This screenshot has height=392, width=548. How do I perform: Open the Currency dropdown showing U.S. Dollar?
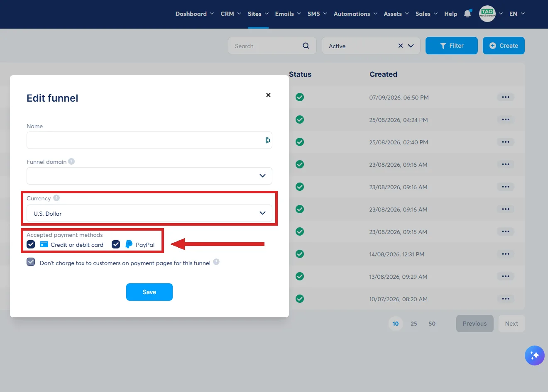tap(149, 213)
